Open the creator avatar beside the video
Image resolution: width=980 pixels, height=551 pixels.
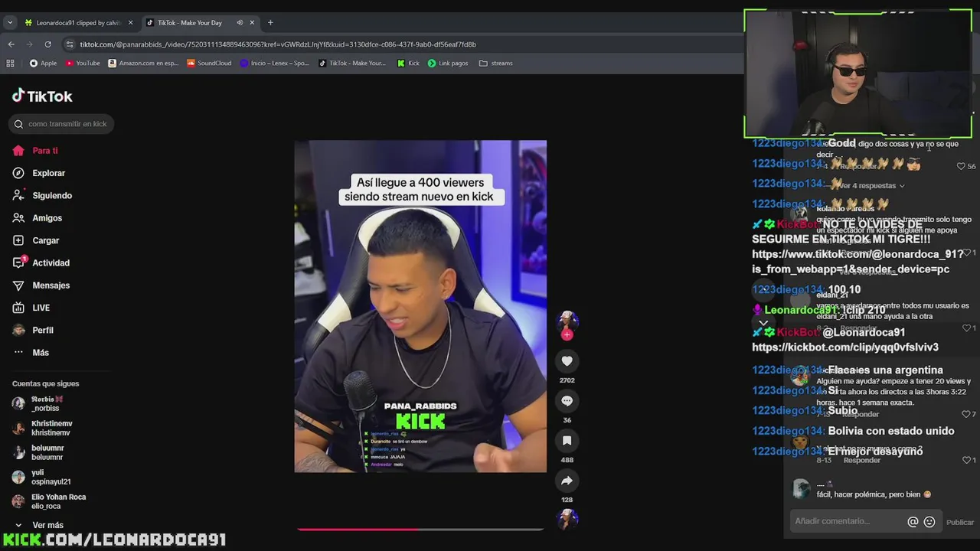(567, 321)
